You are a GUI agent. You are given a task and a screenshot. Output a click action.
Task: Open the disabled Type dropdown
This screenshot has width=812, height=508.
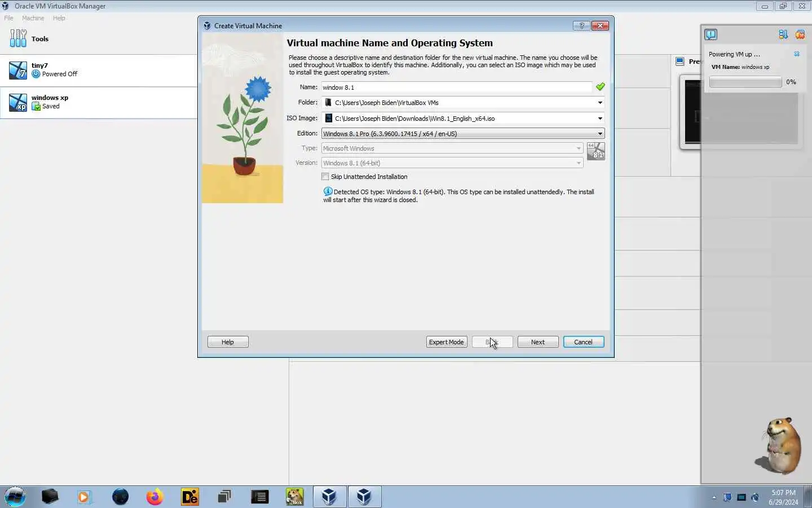(452, 148)
